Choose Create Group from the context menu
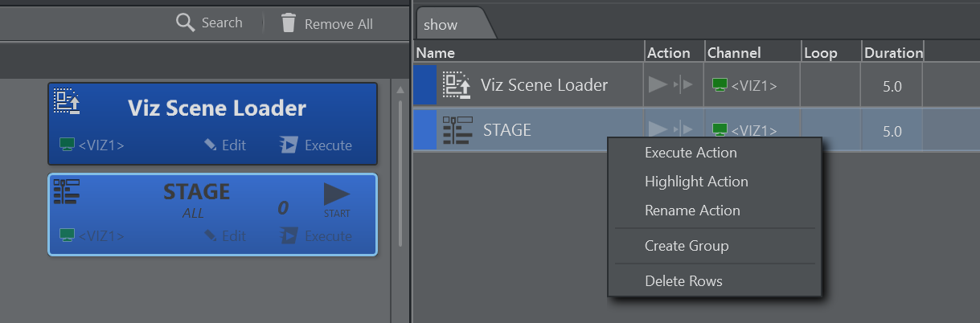This screenshot has width=980, height=323. [x=687, y=246]
